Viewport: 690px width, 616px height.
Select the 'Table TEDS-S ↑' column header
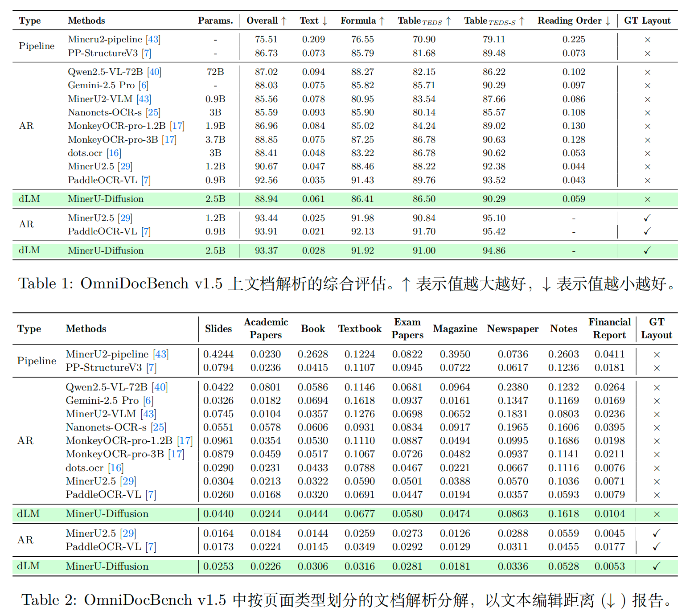click(494, 21)
